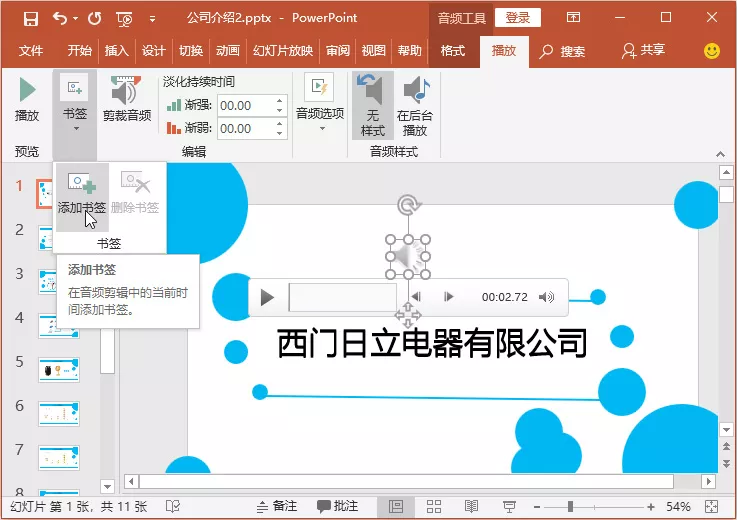Screen dimensions: 737x520
Task: Switch to the audio 格式 tab
Action: (453, 50)
